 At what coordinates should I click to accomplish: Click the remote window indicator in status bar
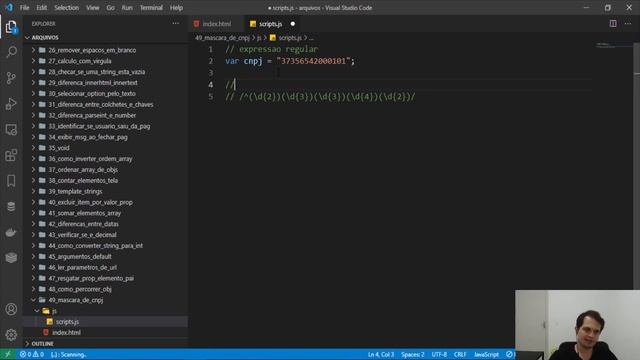click(x=8, y=354)
